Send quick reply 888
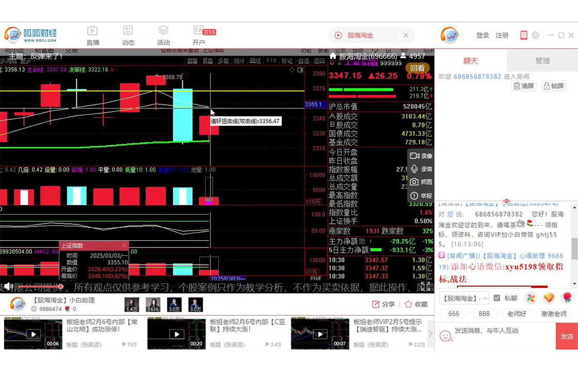This screenshot has height=392, width=578. 484,314
